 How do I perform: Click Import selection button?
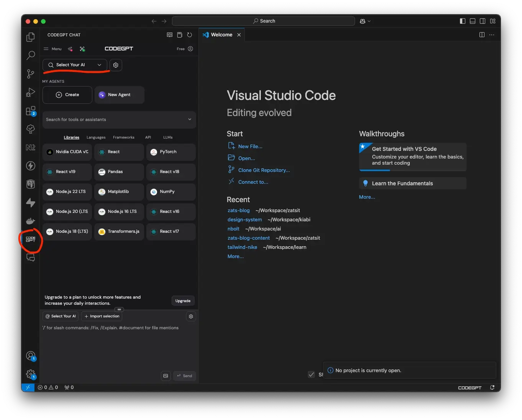(x=101, y=316)
